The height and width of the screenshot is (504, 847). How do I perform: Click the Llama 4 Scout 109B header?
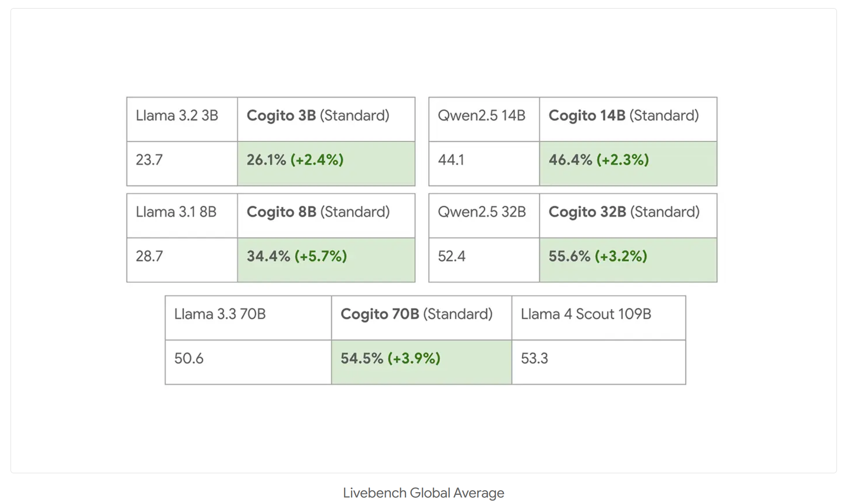pos(598,317)
